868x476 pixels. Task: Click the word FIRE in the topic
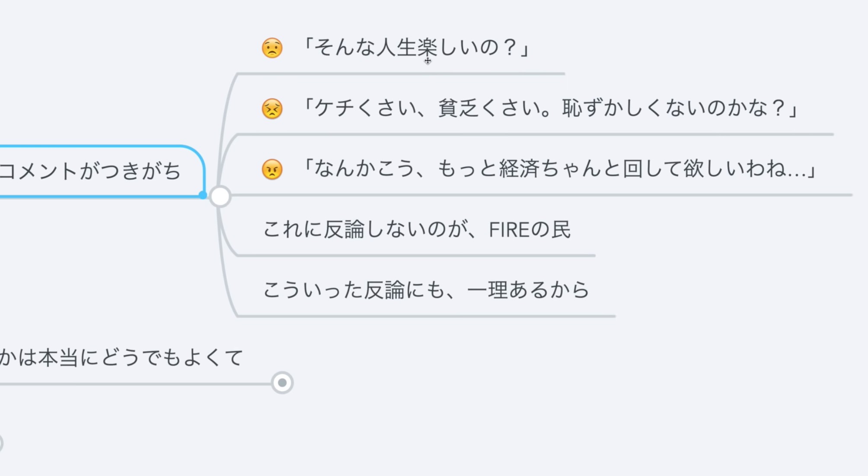click(x=509, y=230)
